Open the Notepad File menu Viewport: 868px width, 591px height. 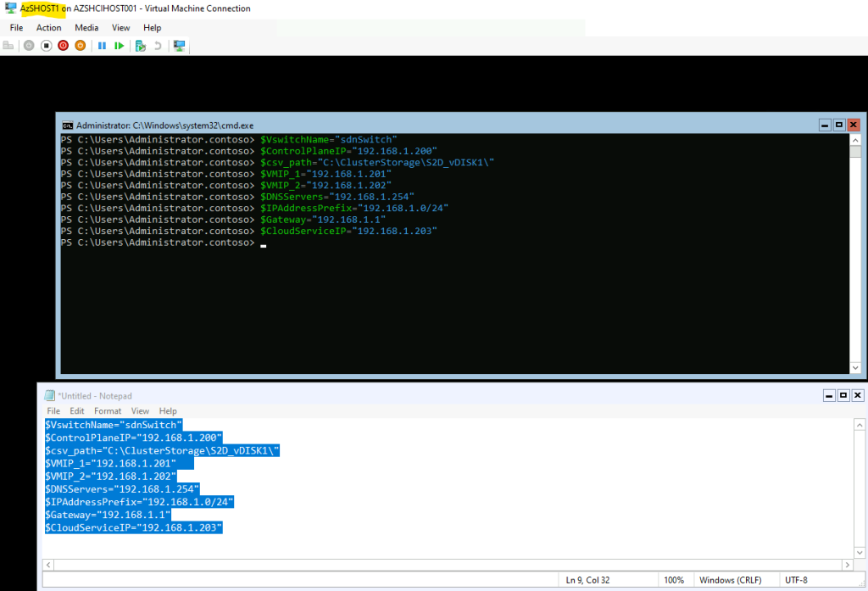coord(53,411)
